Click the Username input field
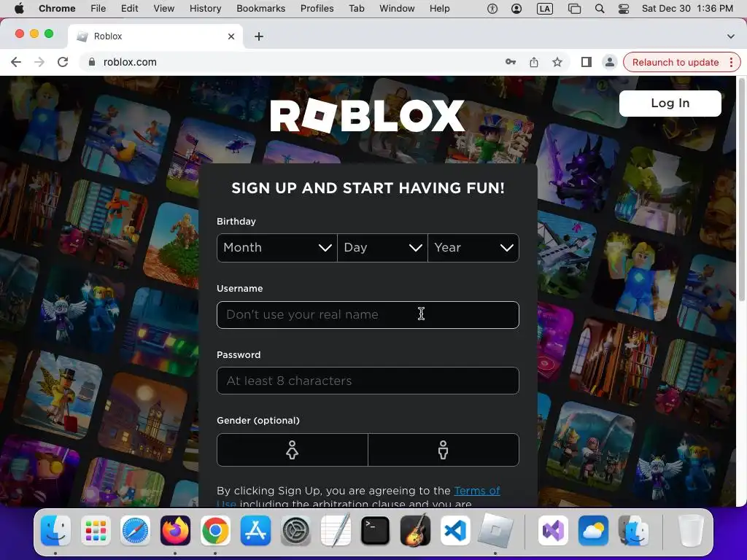The width and height of the screenshot is (747, 560). (x=368, y=315)
